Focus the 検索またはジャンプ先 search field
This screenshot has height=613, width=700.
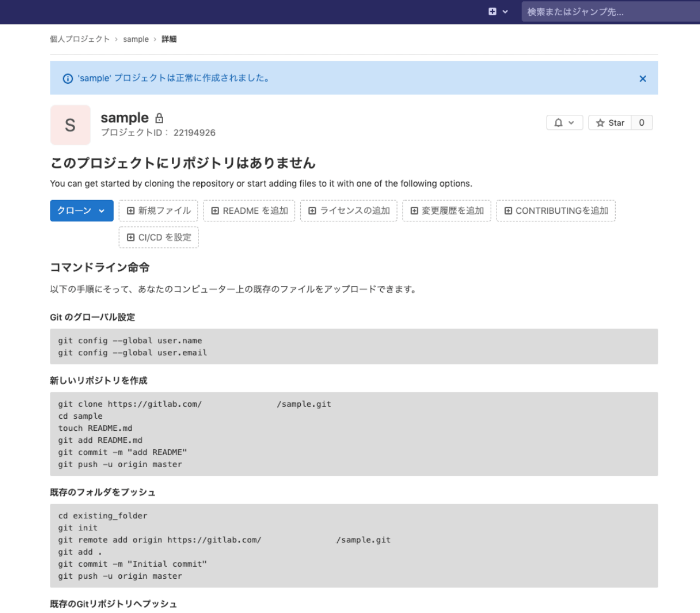(x=610, y=11)
